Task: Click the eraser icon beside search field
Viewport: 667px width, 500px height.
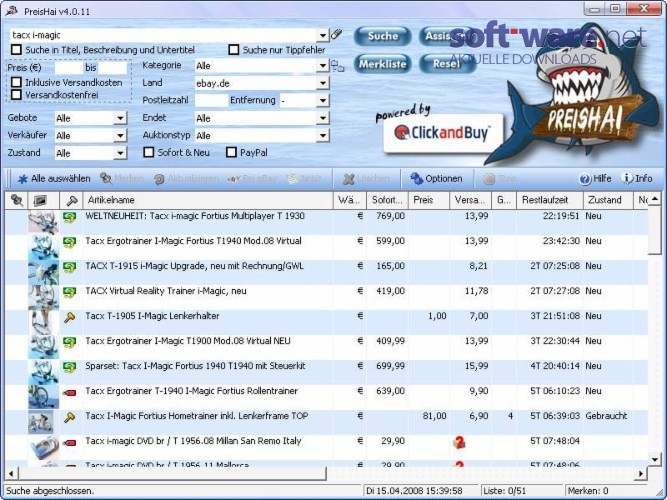Action: pos(336,34)
